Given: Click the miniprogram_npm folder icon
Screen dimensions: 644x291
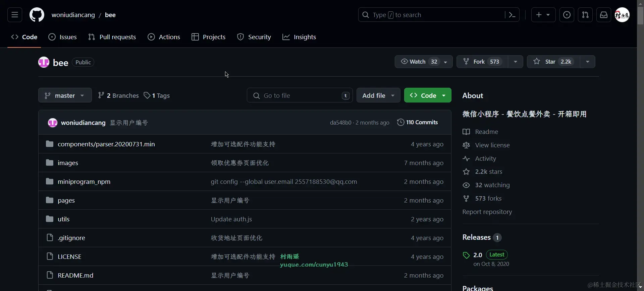Looking at the screenshot, I should coord(50,181).
